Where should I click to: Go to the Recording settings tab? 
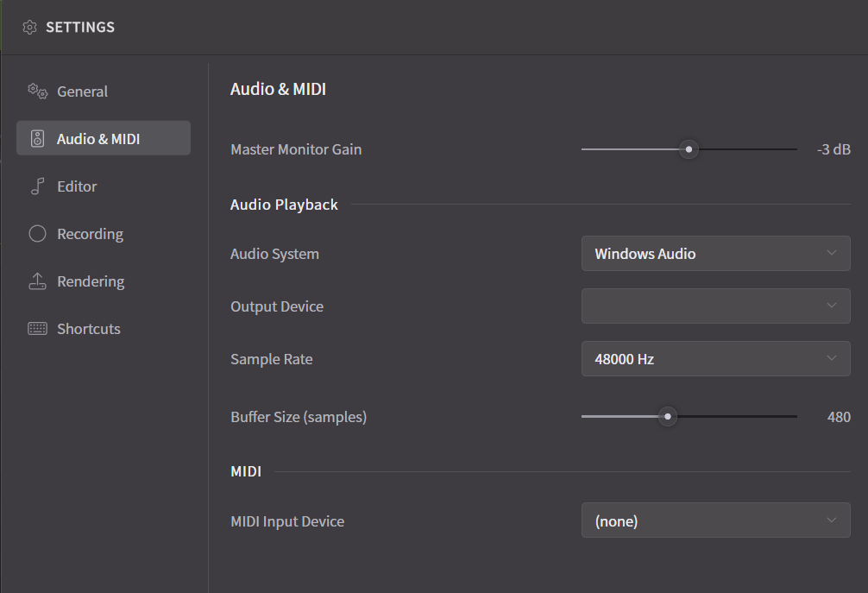[104, 234]
